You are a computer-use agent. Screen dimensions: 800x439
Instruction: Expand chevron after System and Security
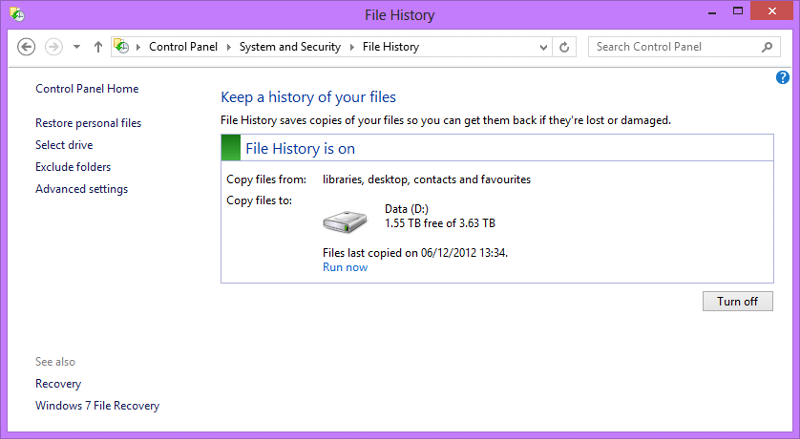tap(352, 47)
